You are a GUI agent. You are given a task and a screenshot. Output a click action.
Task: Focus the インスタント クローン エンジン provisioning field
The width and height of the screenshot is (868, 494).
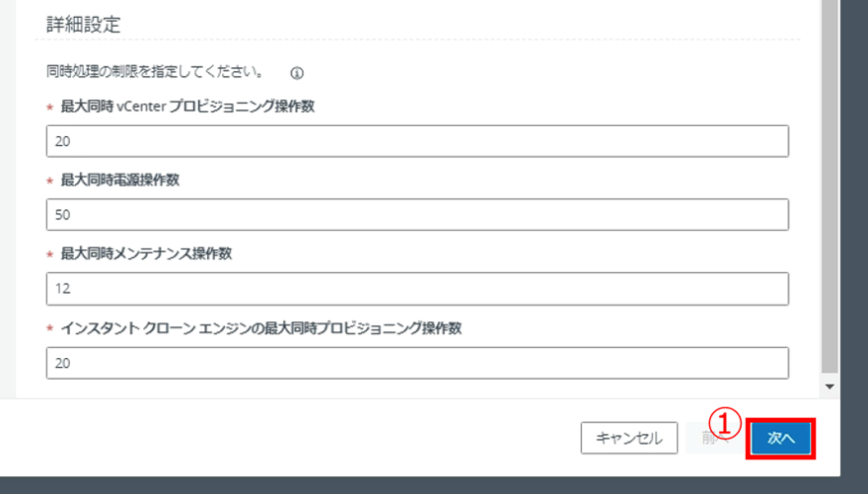tap(417, 363)
